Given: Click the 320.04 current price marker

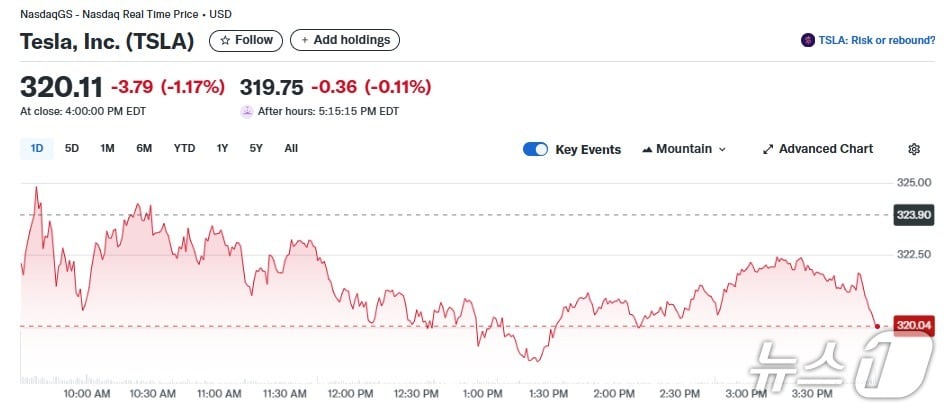Looking at the screenshot, I should [913, 325].
